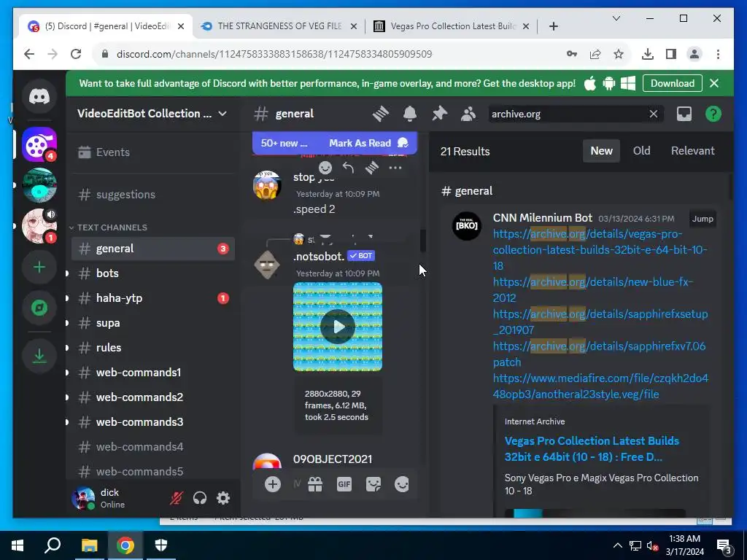Open web-commands2 channel
This screenshot has height=560, width=747.
click(152, 397)
